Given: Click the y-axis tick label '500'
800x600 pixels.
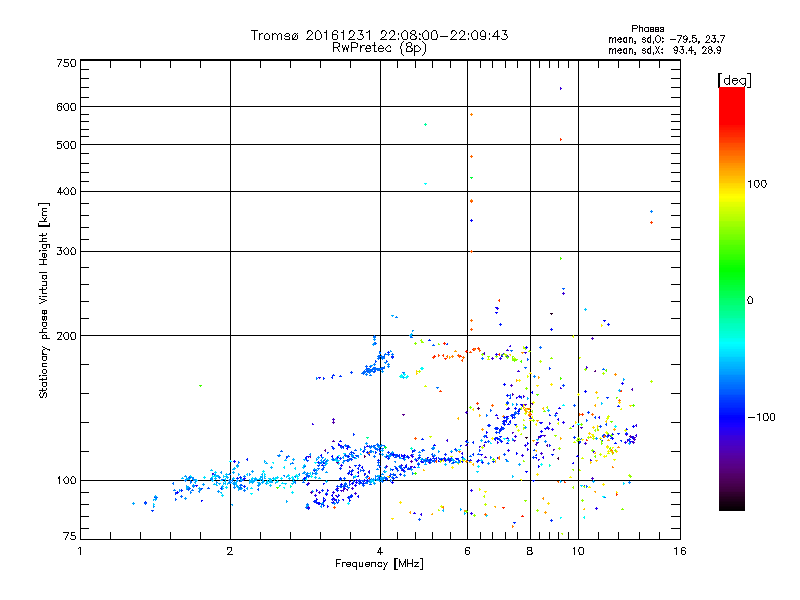Looking at the screenshot, I should (x=67, y=145).
